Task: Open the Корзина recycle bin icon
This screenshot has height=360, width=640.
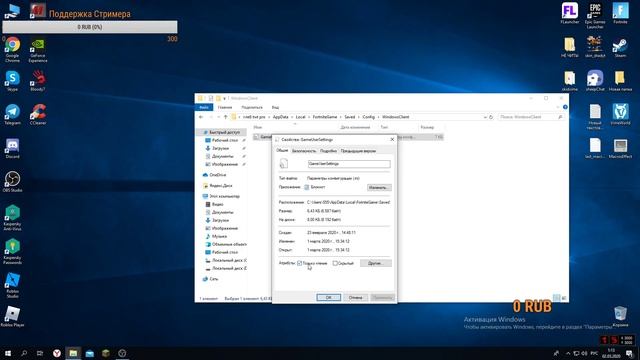Action: (x=620, y=316)
